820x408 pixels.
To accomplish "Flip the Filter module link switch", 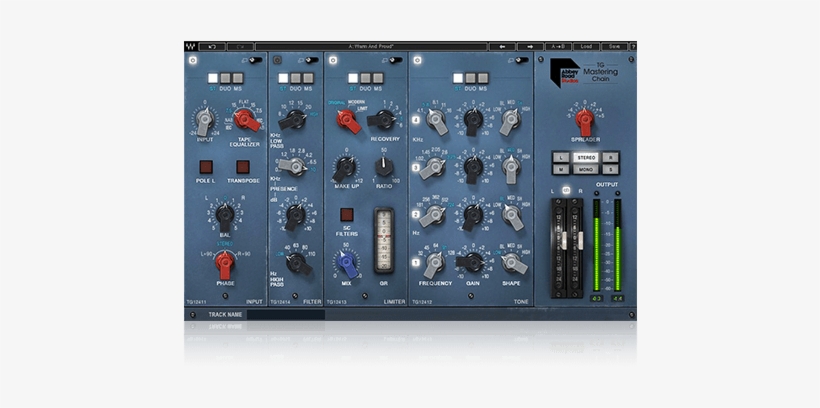I will (x=312, y=60).
